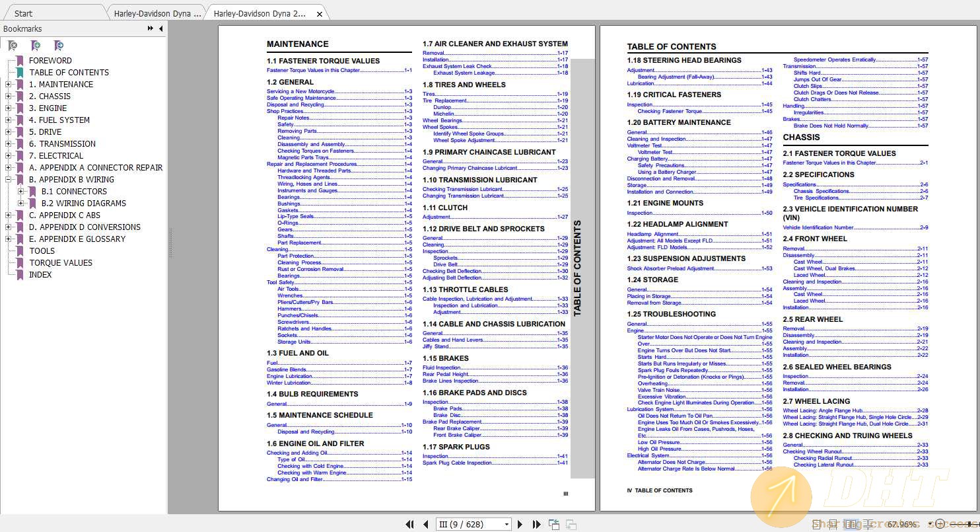The width and height of the screenshot is (980, 532).
Task: Open the E. APPENDIX E GLOSSARY bookmark
Action: click(x=77, y=239)
